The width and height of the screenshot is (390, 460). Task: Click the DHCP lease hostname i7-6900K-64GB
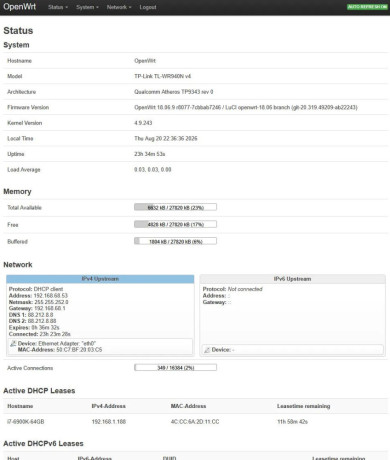pos(26,422)
